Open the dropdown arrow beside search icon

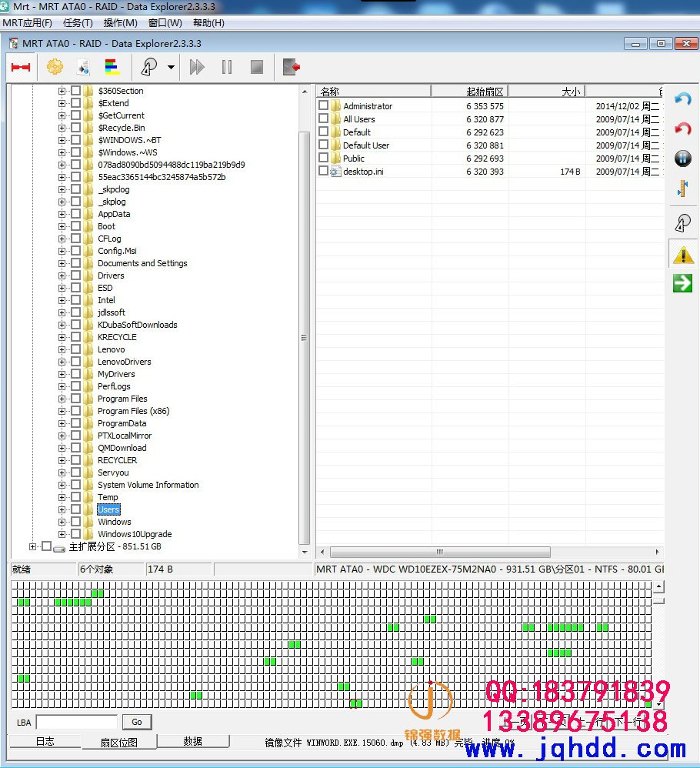pos(171,67)
